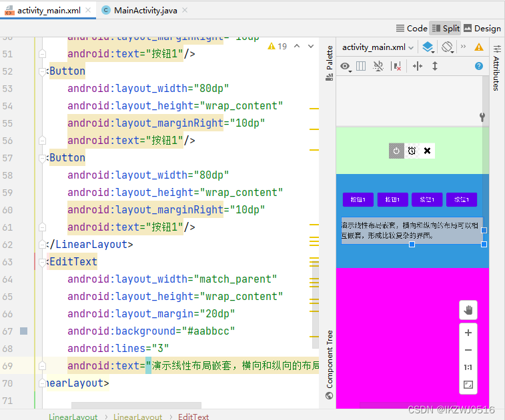The width and height of the screenshot is (505, 420).
Task: Close the activity_main.xml tab
Action: tap(88, 10)
